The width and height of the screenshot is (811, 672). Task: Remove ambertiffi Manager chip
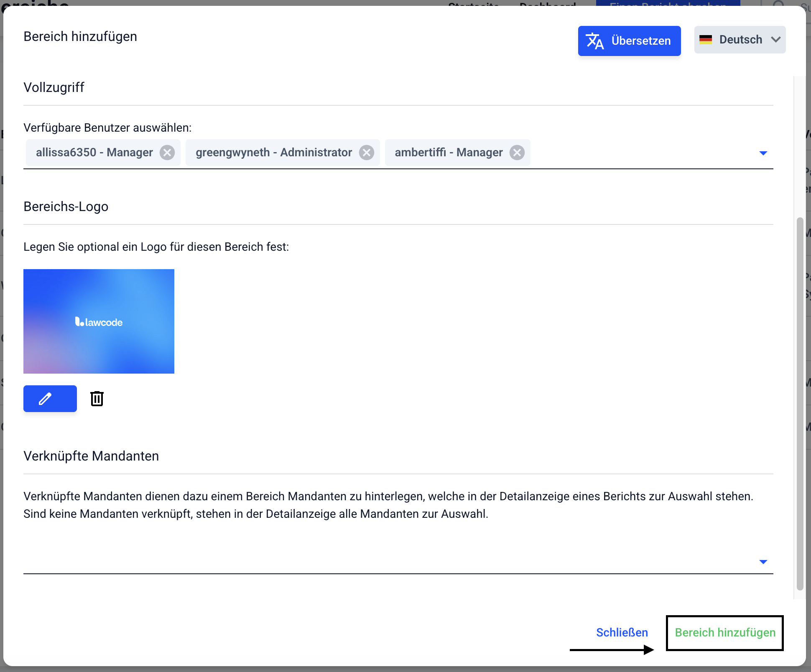point(517,153)
